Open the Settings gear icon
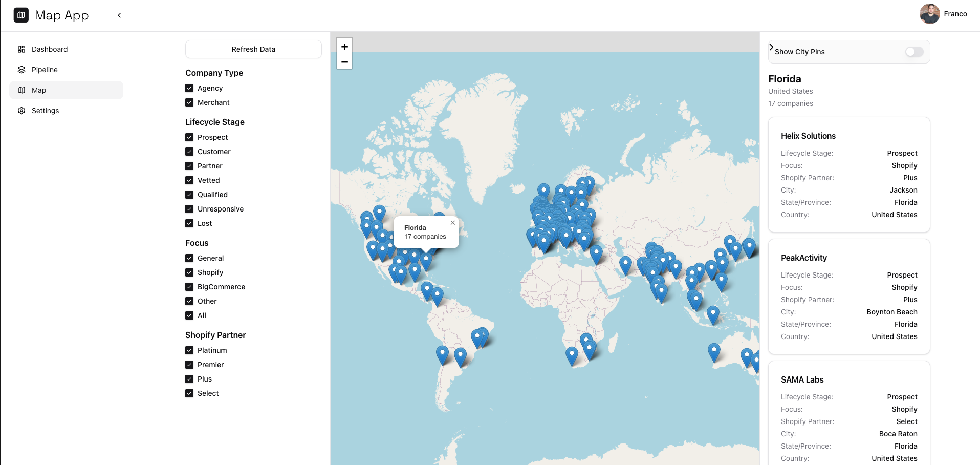 click(x=21, y=111)
